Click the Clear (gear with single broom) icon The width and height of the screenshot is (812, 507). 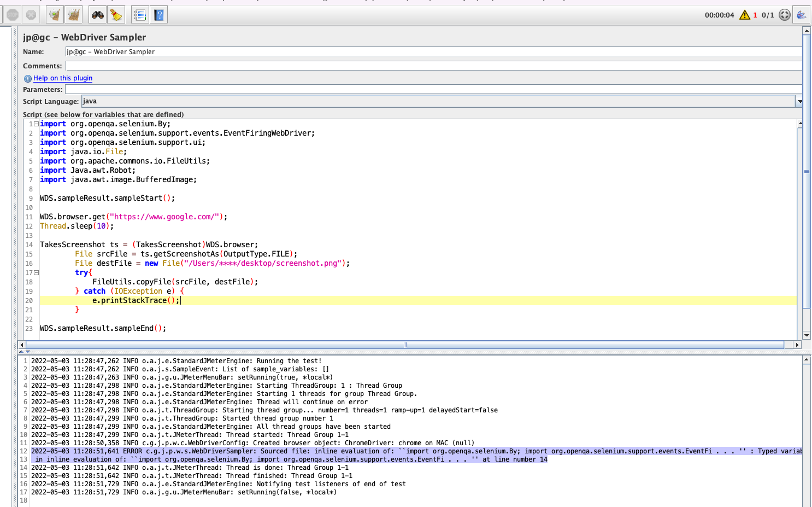(55, 15)
